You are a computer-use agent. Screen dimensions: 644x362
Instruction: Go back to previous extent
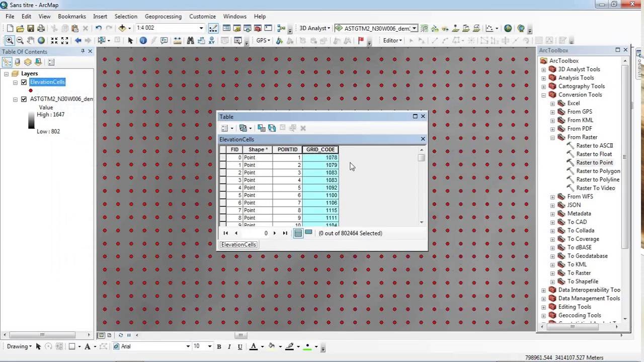point(78,40)
